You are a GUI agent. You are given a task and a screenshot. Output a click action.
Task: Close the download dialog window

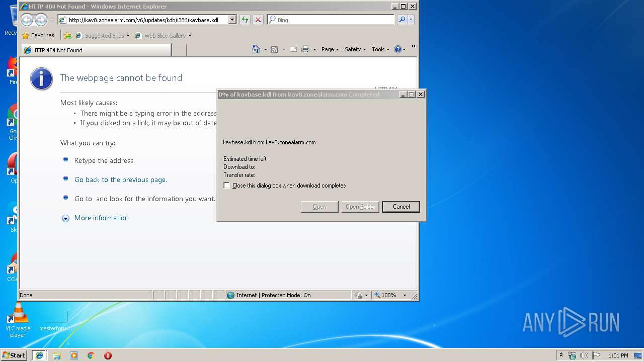[421, 95]
